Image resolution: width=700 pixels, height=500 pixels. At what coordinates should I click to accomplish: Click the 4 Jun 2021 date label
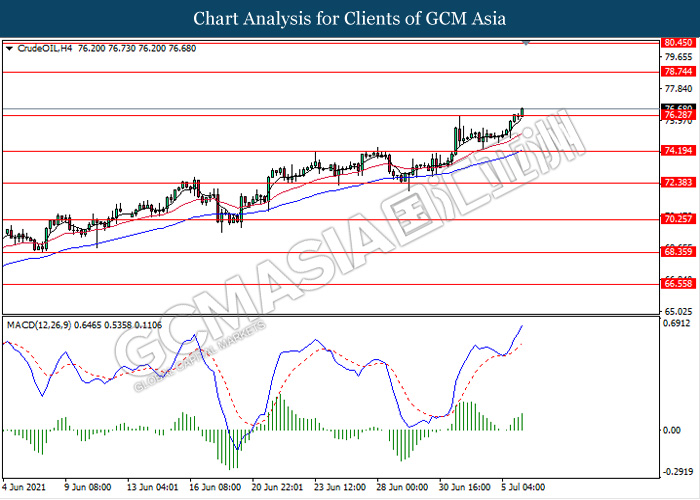[x=24, y=487]
